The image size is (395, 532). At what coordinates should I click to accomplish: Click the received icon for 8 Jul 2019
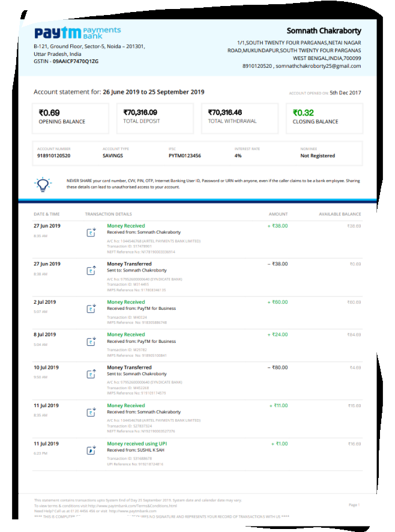(91, 341)
